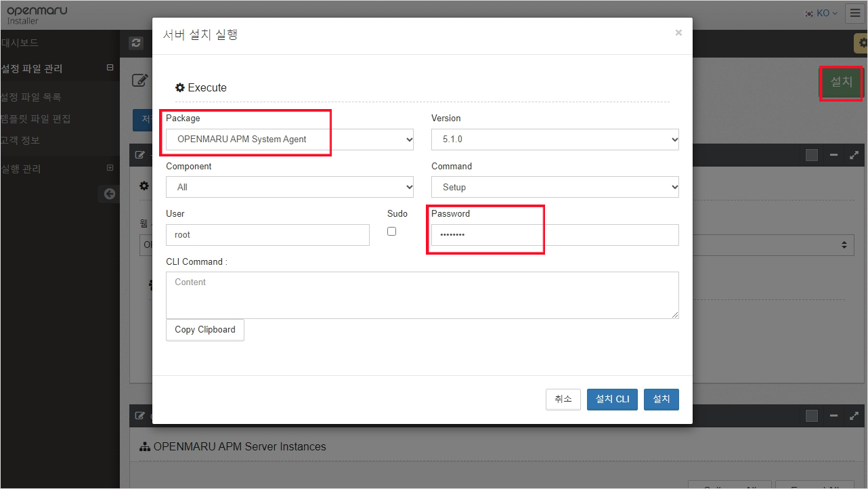Open 템플릿 파일 편집 sidebar item
Screen dimensions: 868x489
[x=37, y=119]
